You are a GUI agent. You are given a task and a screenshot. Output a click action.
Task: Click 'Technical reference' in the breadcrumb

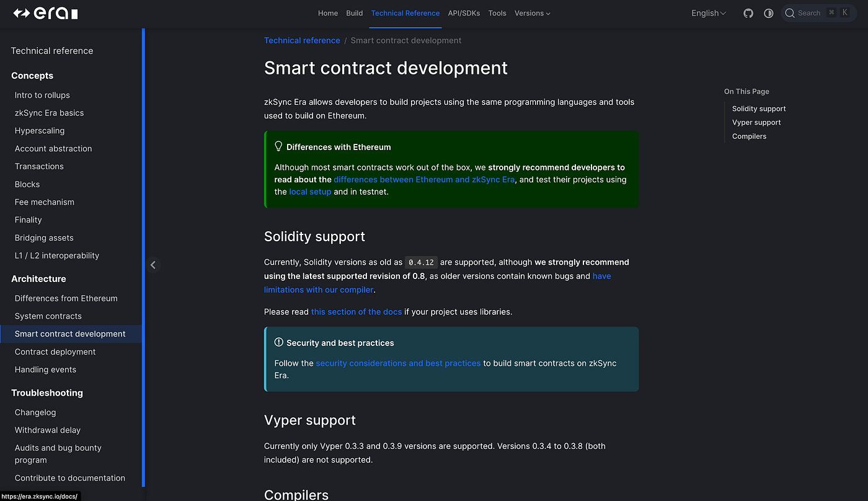click(302, 40)
